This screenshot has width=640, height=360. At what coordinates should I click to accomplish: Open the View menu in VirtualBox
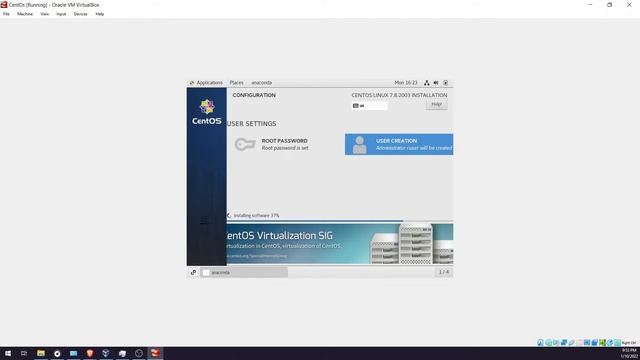point(44,14)
